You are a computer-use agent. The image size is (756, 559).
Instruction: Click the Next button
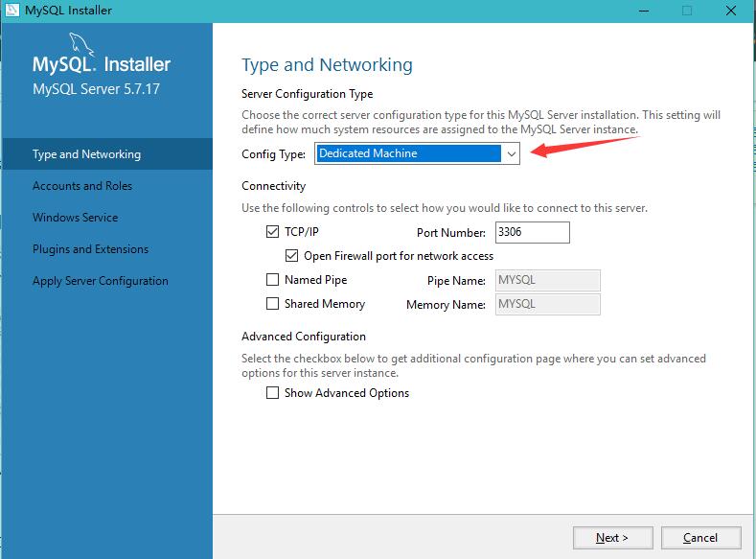pyautogui.click(x=612, y=538)
